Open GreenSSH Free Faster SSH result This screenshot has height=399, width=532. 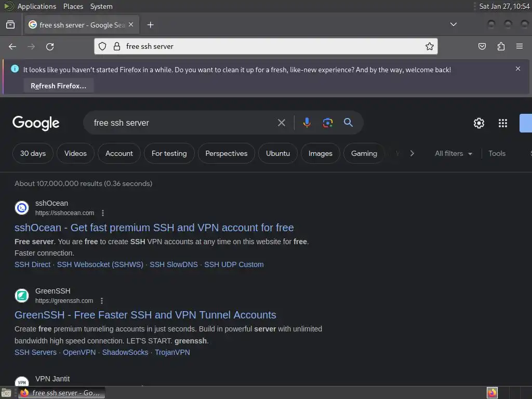(145, 315)
